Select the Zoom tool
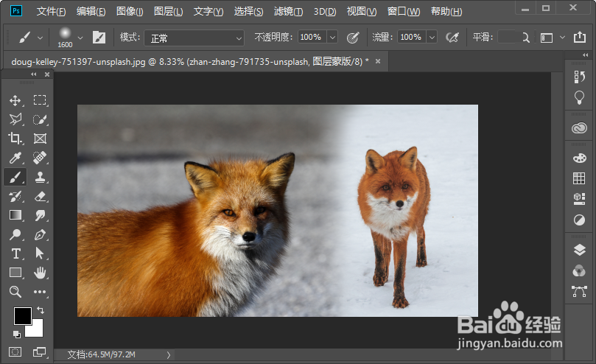Viewport: 596px width, 364px height. click(x=15, y=292)
